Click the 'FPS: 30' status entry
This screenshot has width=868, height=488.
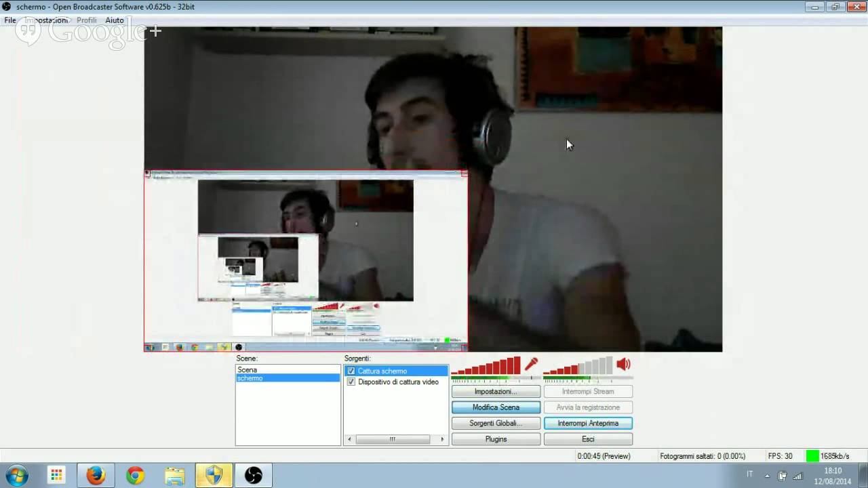780,456
